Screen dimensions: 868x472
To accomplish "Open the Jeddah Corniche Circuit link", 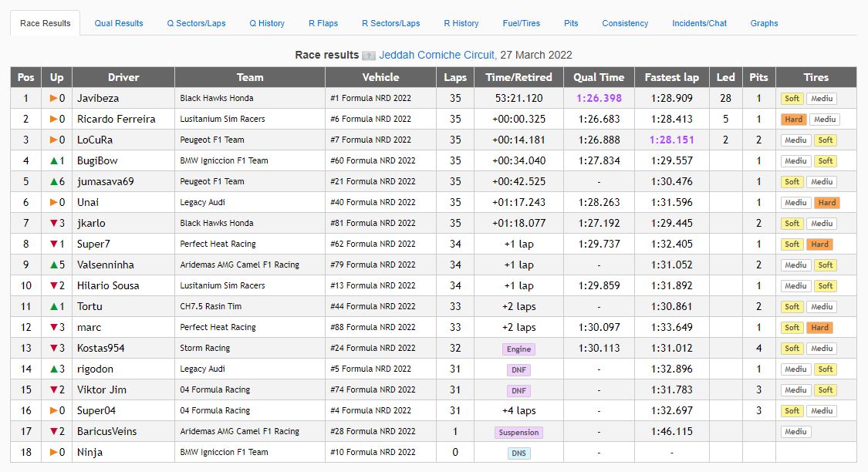I will (437, 55).
